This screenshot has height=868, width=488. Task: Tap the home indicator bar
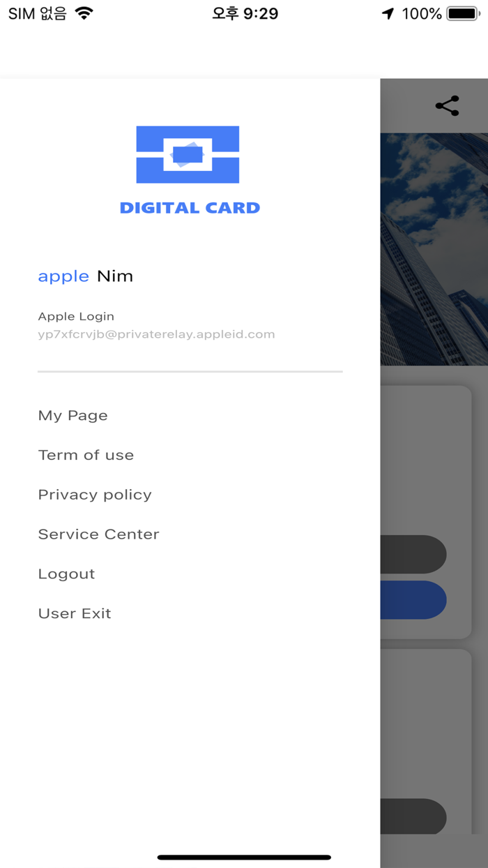[x=244, y=858]
